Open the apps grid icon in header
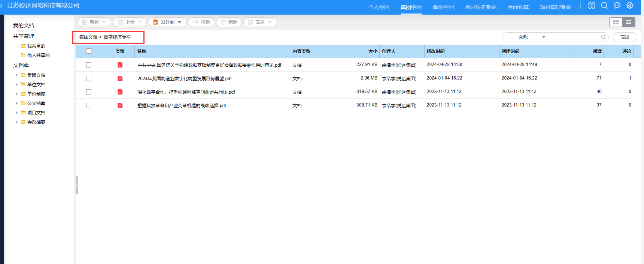The height and width of the screenshot is (264, 644). [592, 6]
